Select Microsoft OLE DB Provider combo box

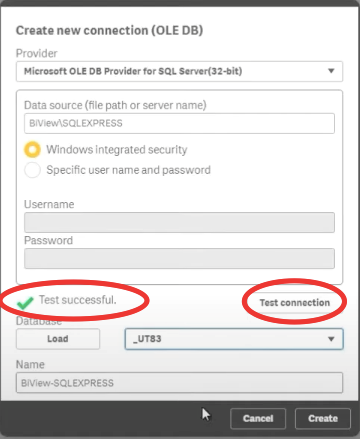179,71
